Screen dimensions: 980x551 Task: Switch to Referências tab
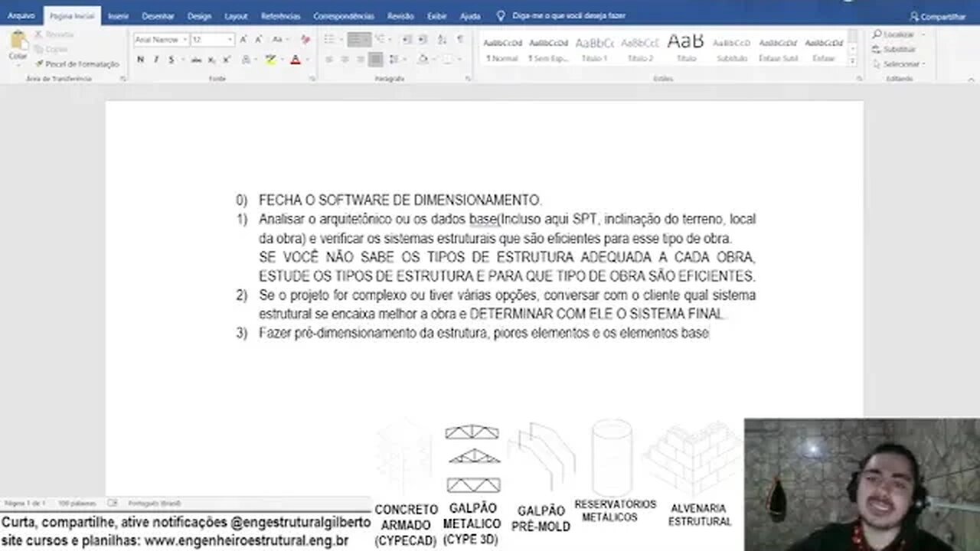[280, 15]
